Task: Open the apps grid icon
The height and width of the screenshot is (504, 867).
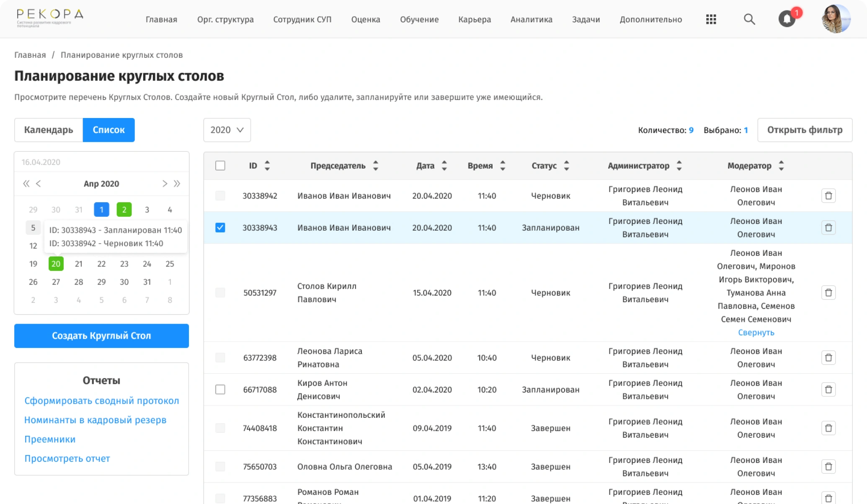Action: point(711,19)
